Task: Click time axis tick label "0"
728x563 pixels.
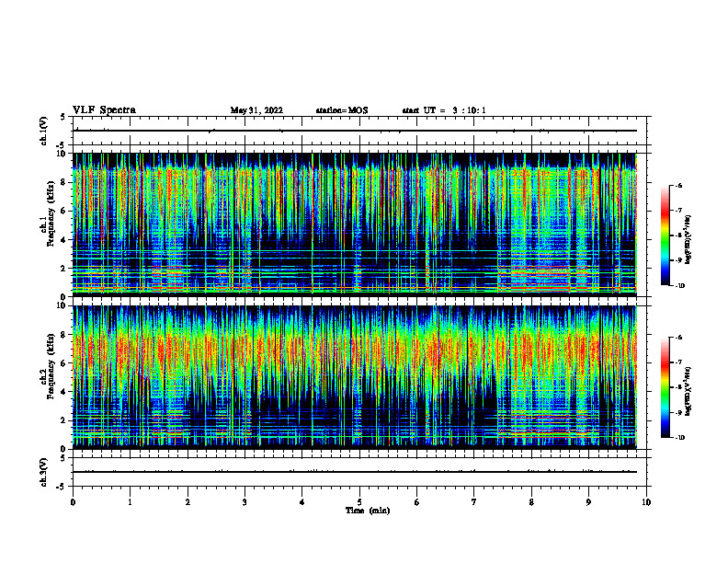Action: [x=73, y=502]
